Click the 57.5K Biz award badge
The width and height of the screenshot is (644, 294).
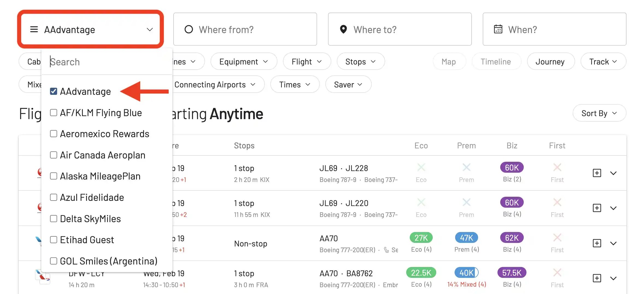click(512, 273)
